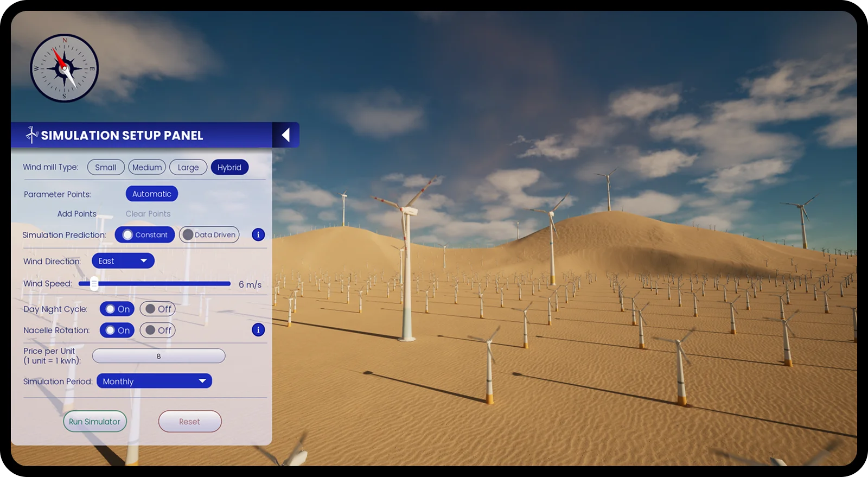This screenshot has height=477, width=868.
Task: Open info for Nacelle Rotation
Action: [x=258, y=329]
